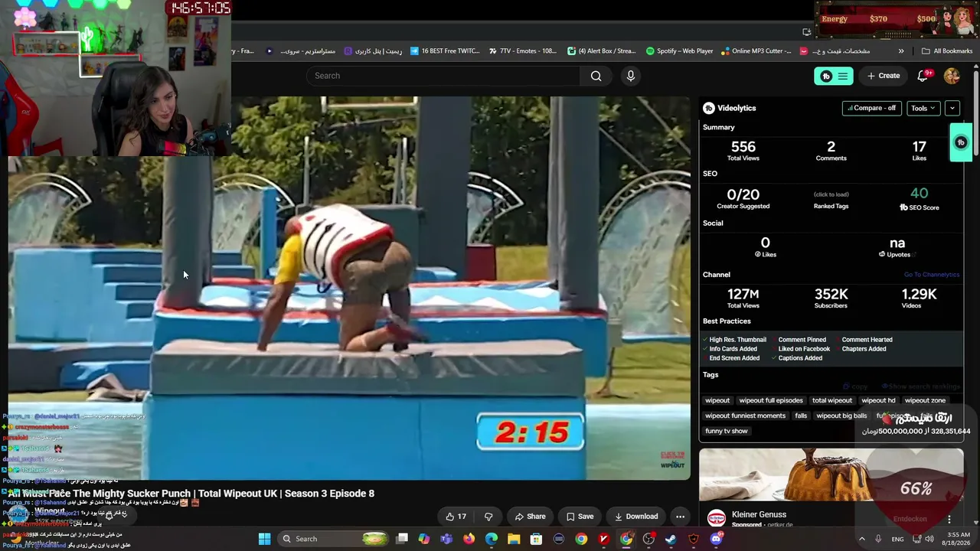980x551 pixels.
Task: Select the 'wipeout big balls' tag
Action: 841,416
